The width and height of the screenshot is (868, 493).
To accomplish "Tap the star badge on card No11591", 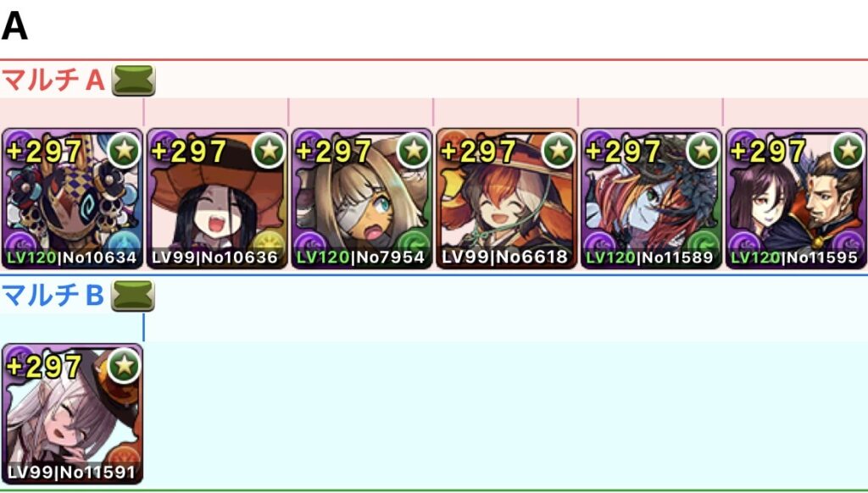I will [x=124, y=365].
